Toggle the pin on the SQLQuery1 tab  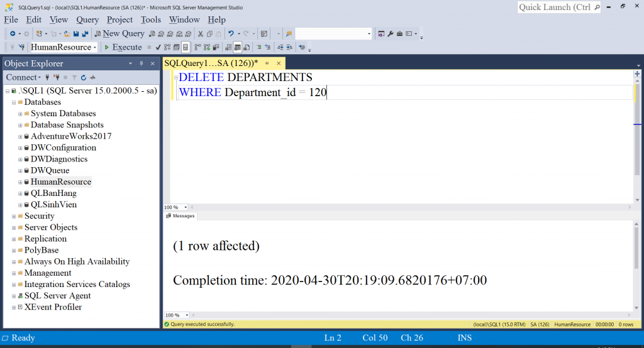coord(267,63)
